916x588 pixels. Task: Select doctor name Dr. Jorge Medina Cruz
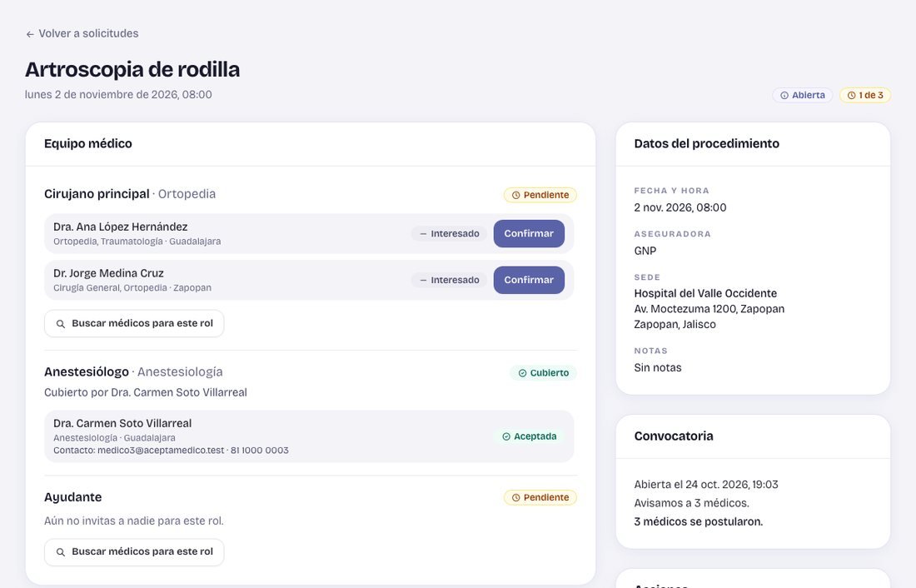(108, 273)
